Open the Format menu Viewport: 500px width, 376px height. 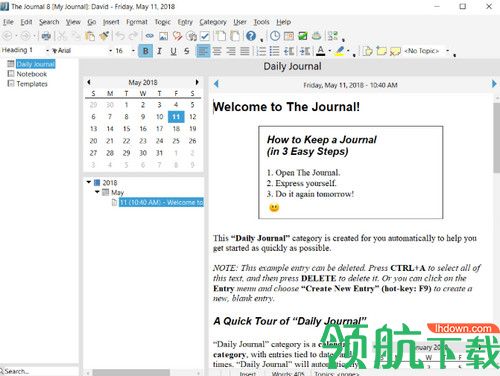(x=137, y=22)
